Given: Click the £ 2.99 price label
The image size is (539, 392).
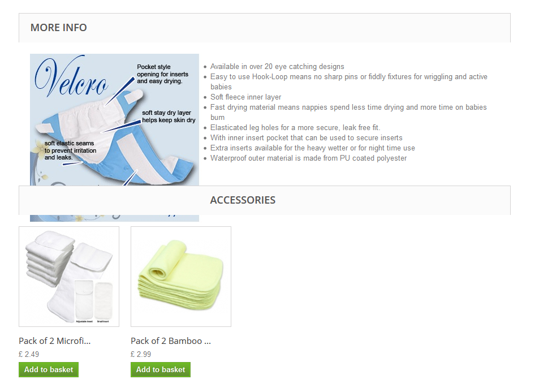Looking at the screenshot, I should (141, 354).
